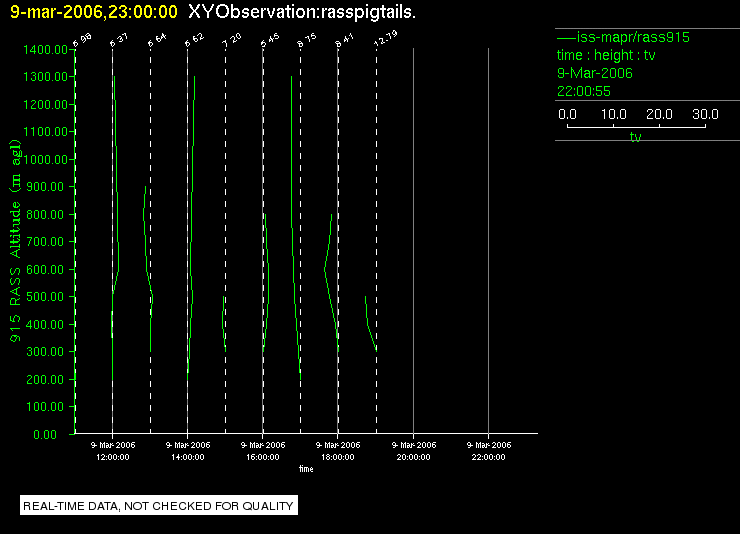Click the '915 RASS Altitude (m agl)' axis title

15,241
